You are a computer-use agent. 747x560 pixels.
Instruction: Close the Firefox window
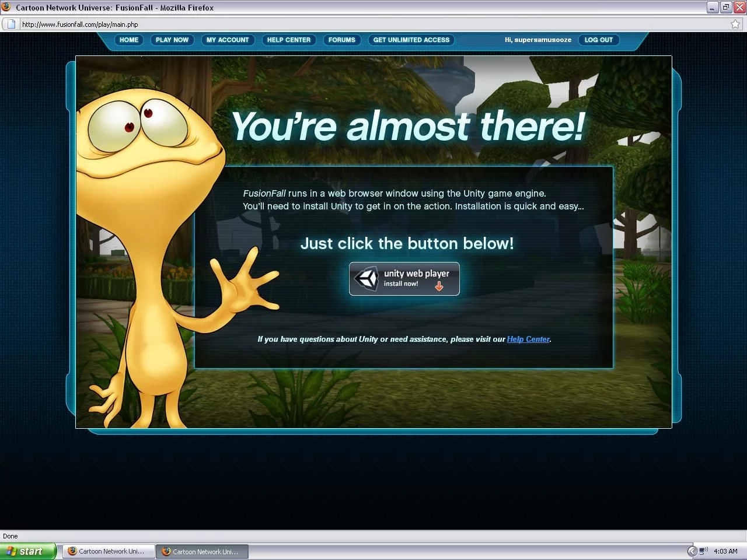(739, 7)
